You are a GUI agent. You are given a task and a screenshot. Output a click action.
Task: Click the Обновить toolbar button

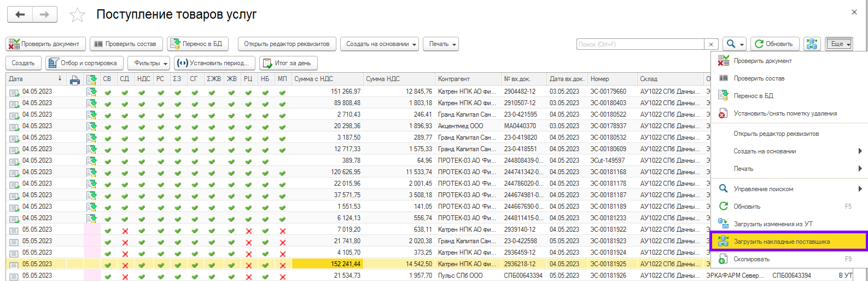tap(774, 44)
